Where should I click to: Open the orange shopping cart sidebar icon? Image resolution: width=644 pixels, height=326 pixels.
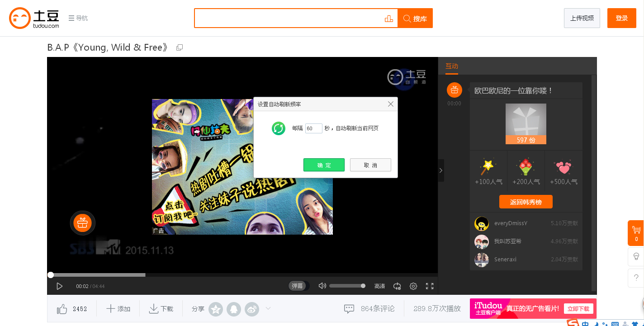[x=636, y=233]
